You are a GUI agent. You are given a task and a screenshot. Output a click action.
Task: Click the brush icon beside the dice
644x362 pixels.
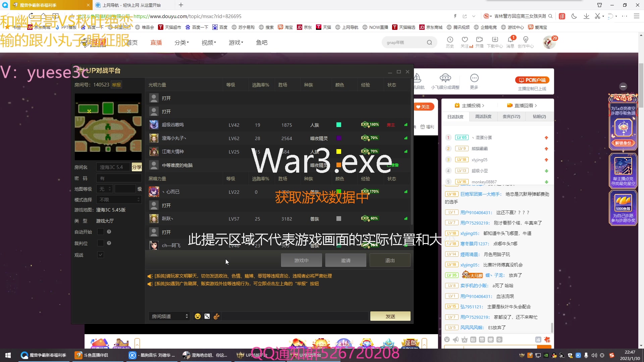pos(216,316)
